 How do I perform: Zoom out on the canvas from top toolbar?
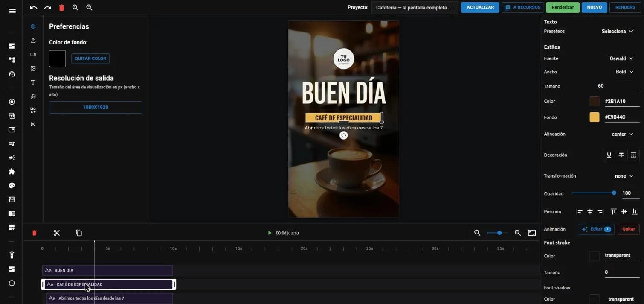[x=89, y=8]
